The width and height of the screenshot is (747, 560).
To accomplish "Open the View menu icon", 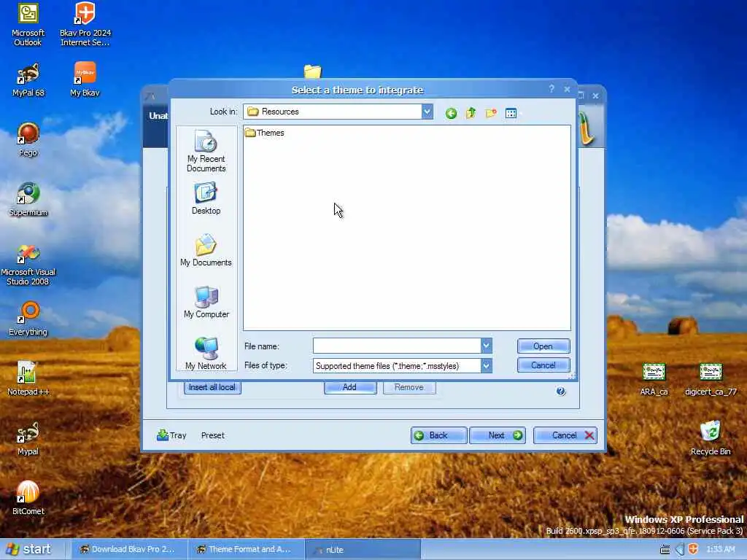I will tap(511, 113).
